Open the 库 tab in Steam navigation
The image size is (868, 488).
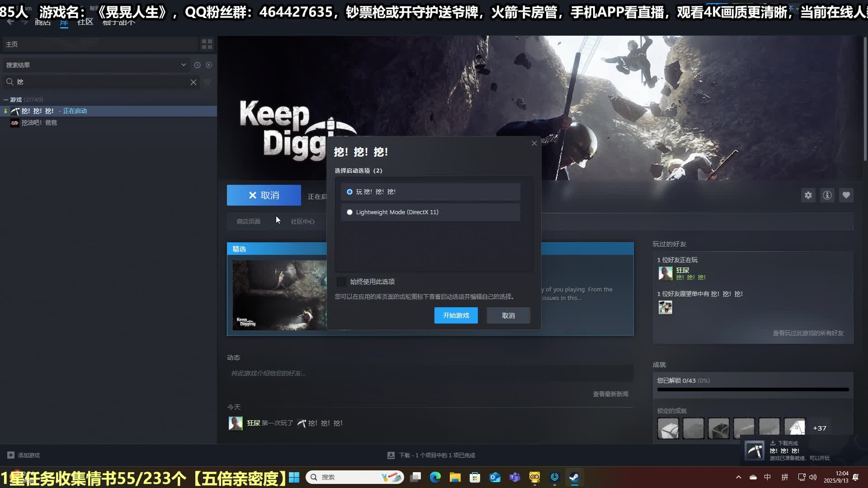point(64,22)
